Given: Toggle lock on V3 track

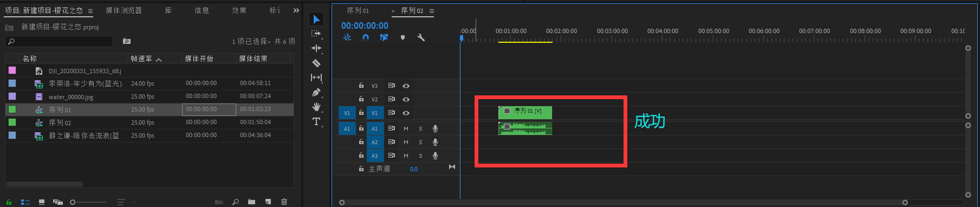Looking at the screenshot, I should [361, 86].
